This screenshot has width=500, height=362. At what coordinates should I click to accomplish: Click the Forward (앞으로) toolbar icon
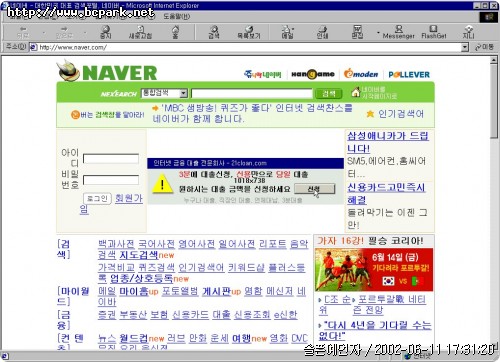[64, 32]
